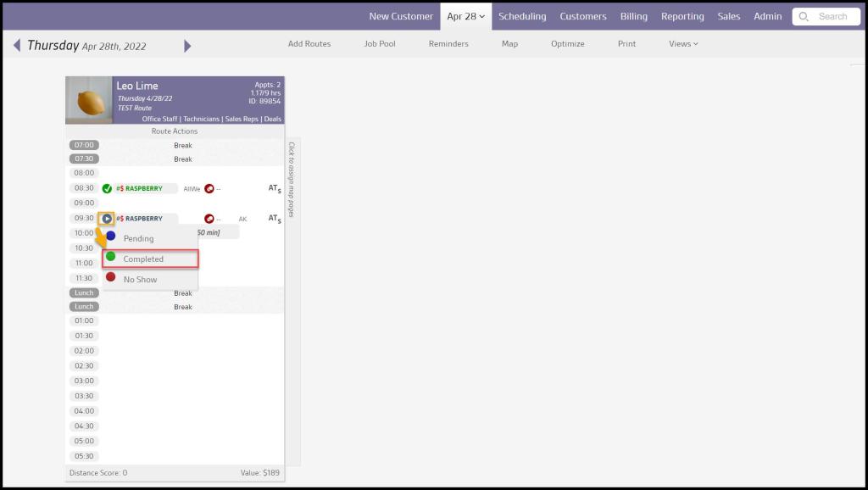The image size is (868, 490).
Task: Click the green checkmark on 08:30 appointment
Action: [x=107, y=188]
